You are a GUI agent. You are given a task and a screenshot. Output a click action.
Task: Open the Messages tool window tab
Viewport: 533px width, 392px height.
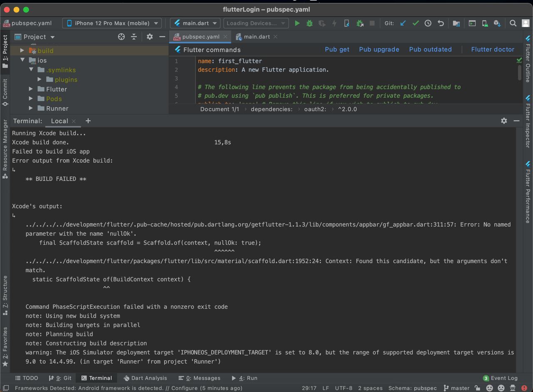(x=199, y=378)
